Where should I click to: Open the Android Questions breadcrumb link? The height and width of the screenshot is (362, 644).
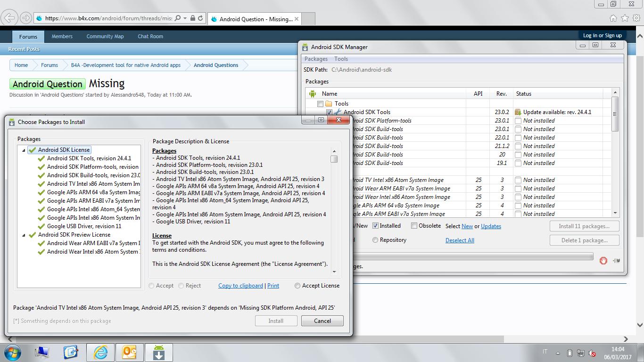coord(216,65)
